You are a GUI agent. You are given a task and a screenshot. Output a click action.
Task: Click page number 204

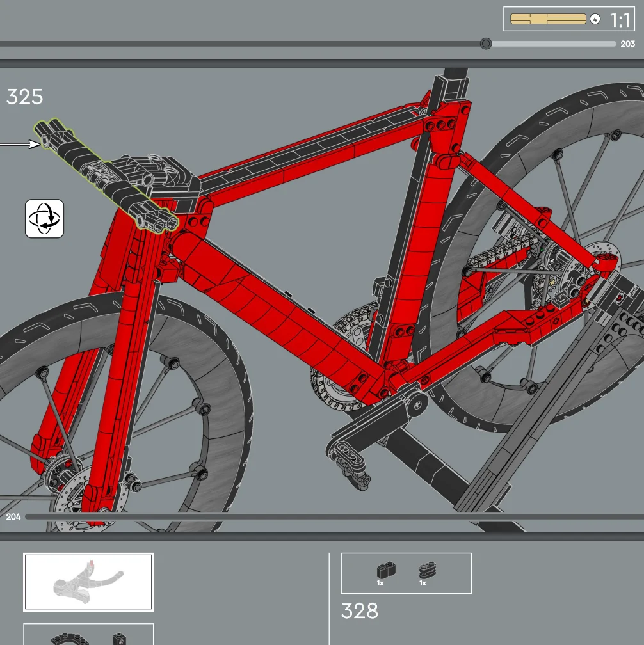(x=13, y=516)
